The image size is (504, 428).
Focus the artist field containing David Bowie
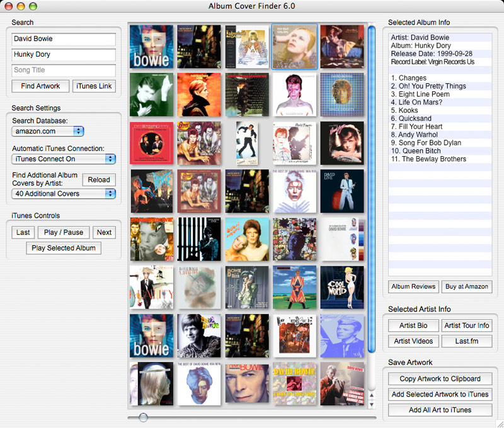64,39
